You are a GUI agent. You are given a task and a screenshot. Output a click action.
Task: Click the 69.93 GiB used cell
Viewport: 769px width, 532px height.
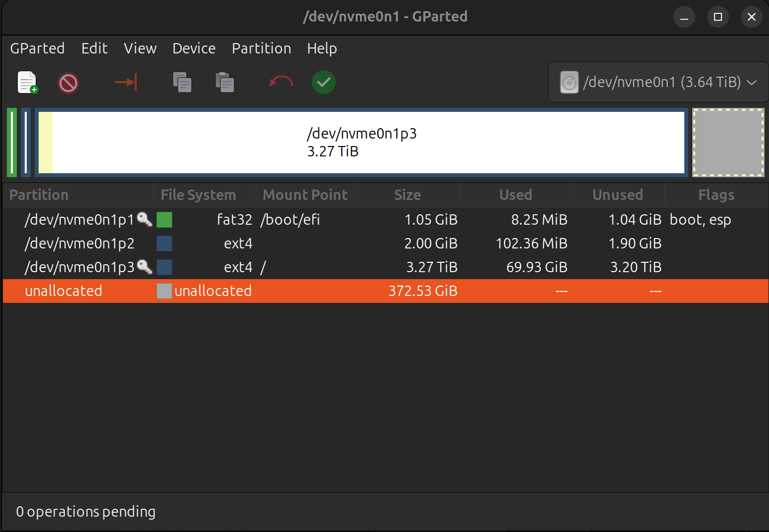tap(537, 267)
